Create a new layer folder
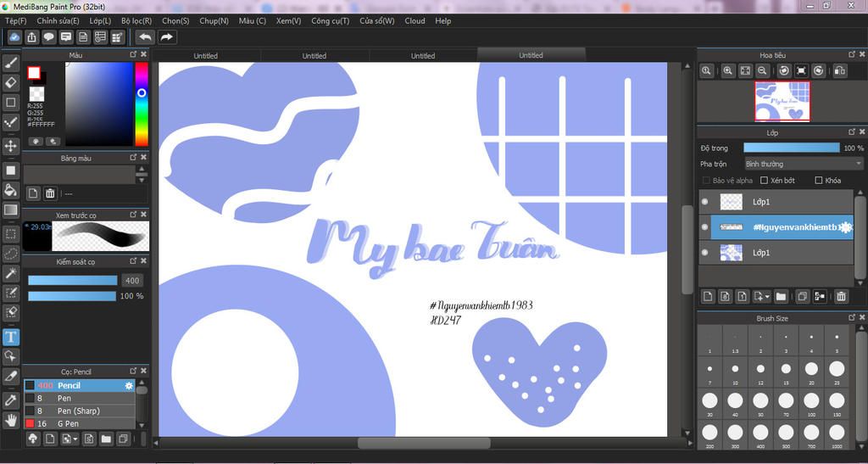The width and height of the screenshot is (868, 464). tap(781, 296)
